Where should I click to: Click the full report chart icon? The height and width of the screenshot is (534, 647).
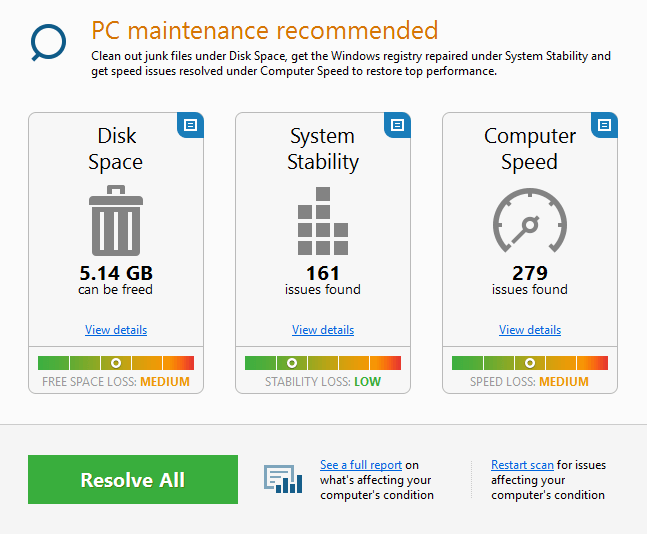click(283, 479)
